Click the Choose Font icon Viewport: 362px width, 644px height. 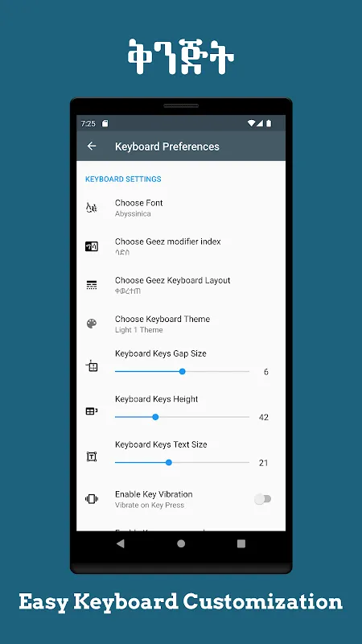(x=92, y=208)
